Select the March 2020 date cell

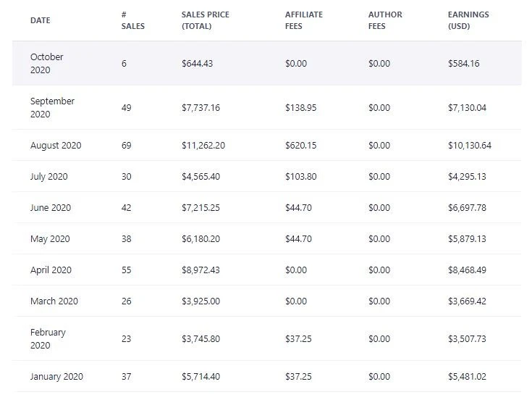pos(54,301)
